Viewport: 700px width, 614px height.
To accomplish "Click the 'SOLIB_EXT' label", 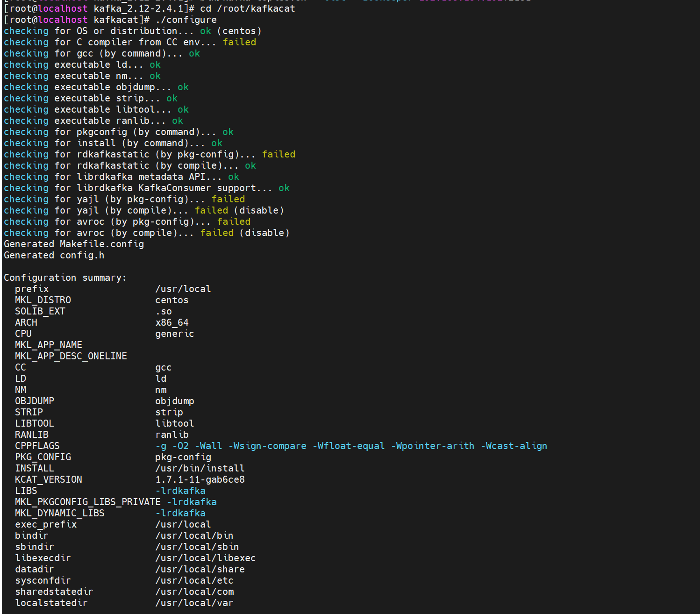I will click(x=40, y=311).
